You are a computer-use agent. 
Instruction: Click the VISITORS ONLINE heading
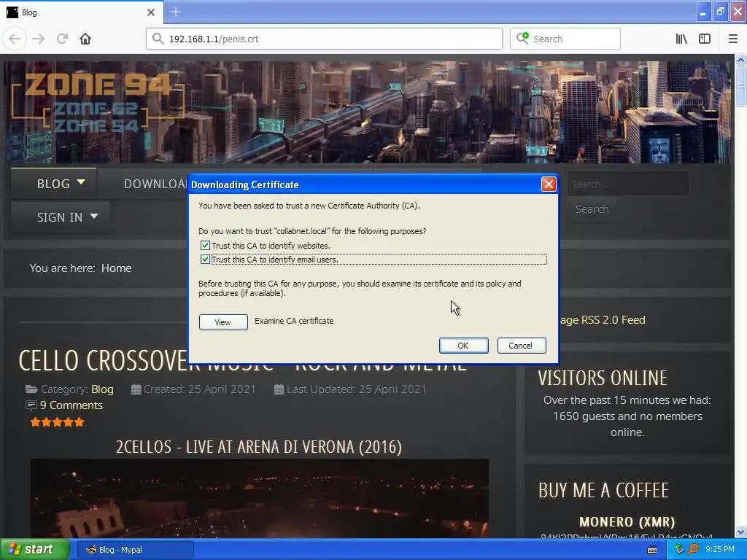(x=603, y=378)
